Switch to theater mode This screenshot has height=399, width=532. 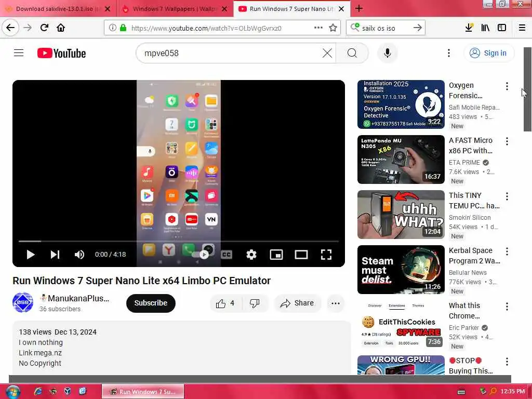(301, 255)
